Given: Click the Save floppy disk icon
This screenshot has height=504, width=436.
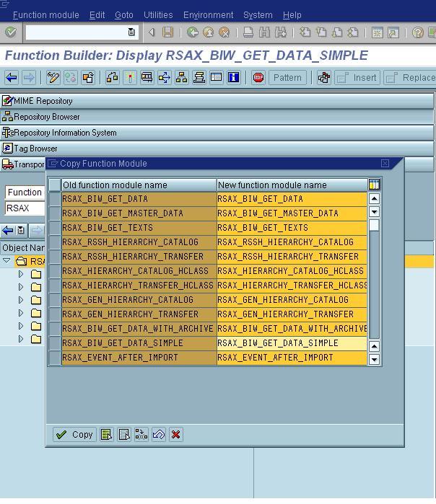Looking at the screenshot, I should pos(167,32).
